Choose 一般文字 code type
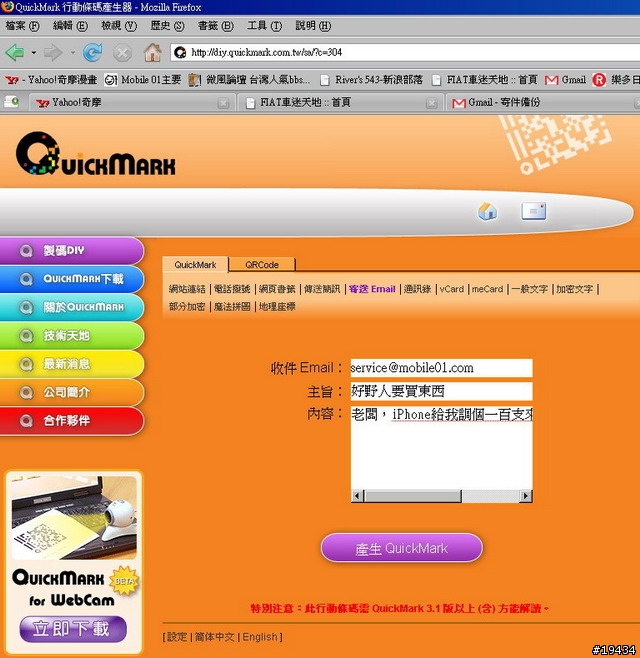This screenshot has height=658, width=640. coord(530,289)
